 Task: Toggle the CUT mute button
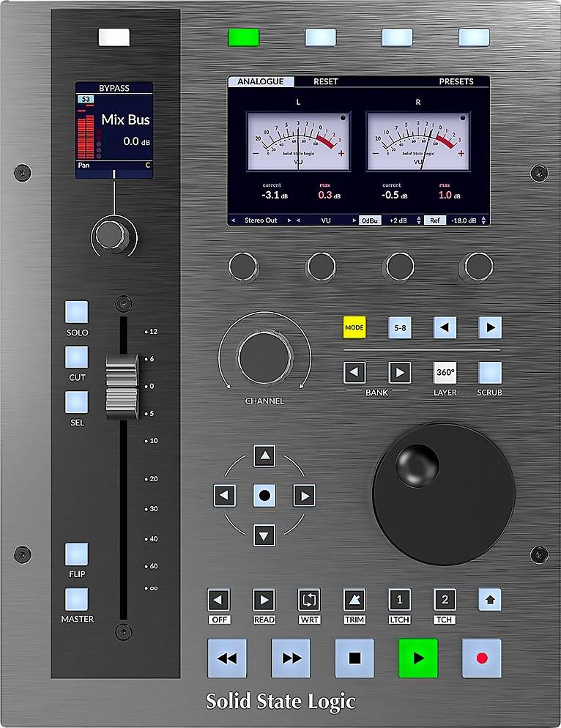(x=77, y=357)
